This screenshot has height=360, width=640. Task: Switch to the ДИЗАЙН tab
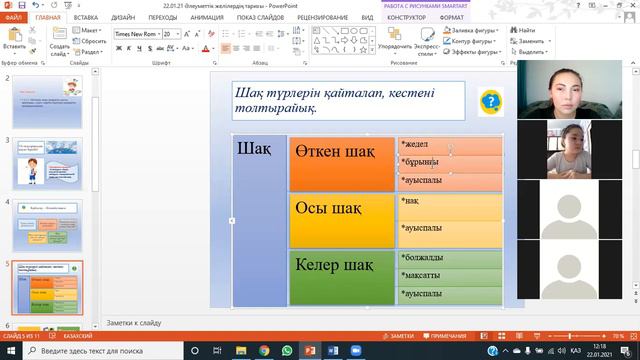(x=123, y=18)
